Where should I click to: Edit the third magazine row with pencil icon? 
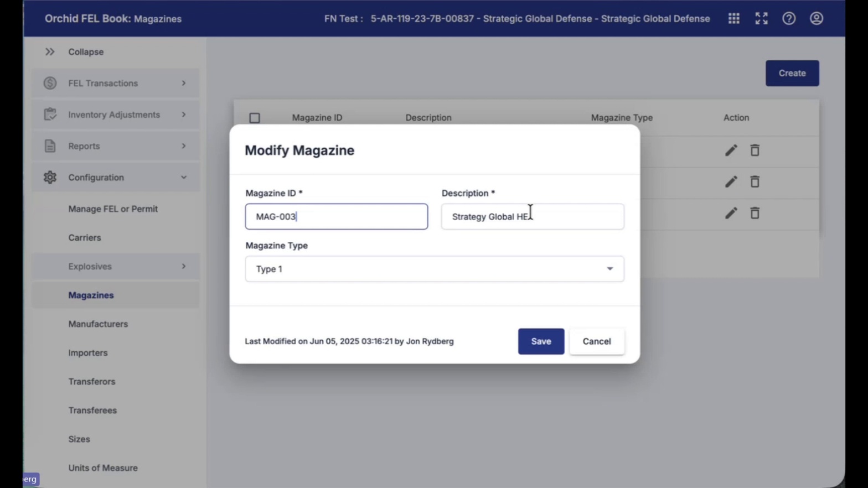[731, 213]
